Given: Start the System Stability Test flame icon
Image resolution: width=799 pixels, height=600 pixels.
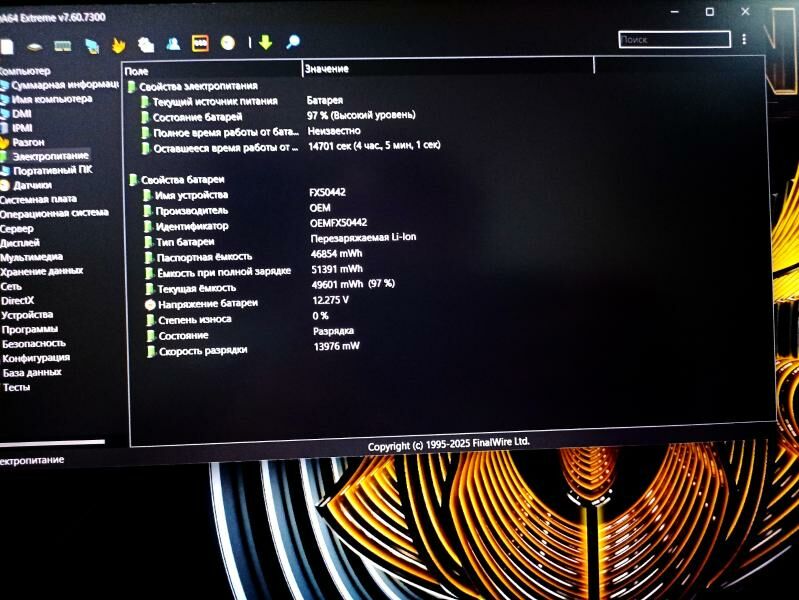Looking at the screenshot, I should click(118, 45).
